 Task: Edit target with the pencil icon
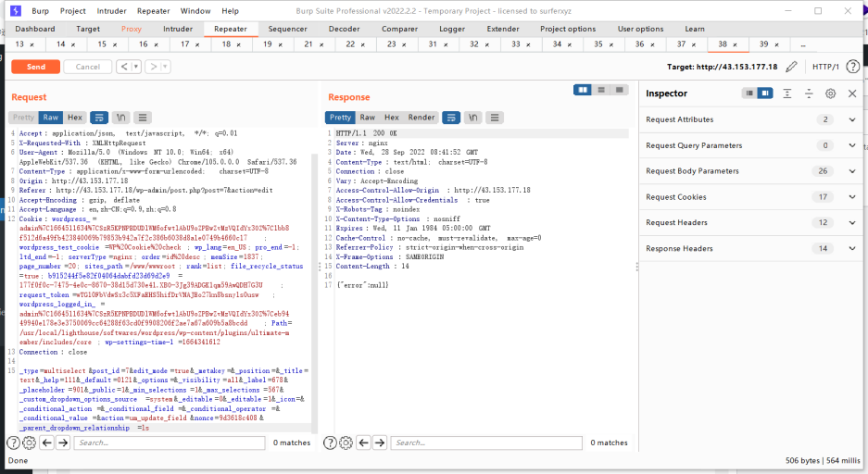point(792,67)
